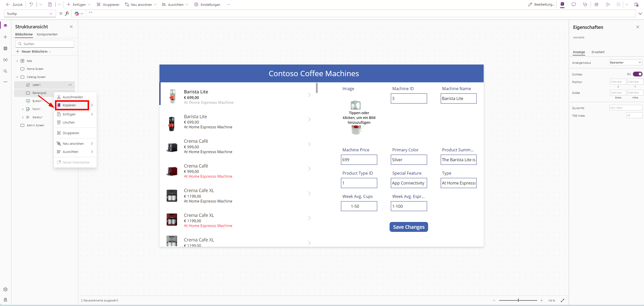Click the three-dot more icon in the left rail

tap(5, 82)
